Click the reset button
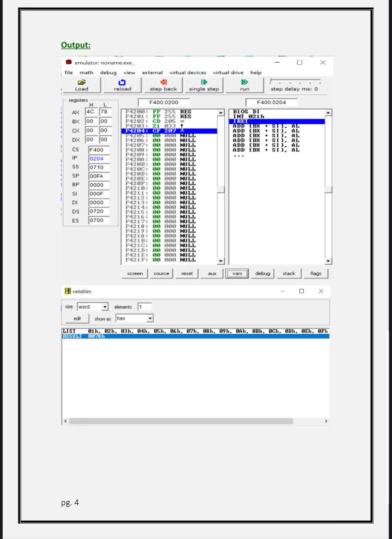This screenshot has width=392, height=539. 187,274
